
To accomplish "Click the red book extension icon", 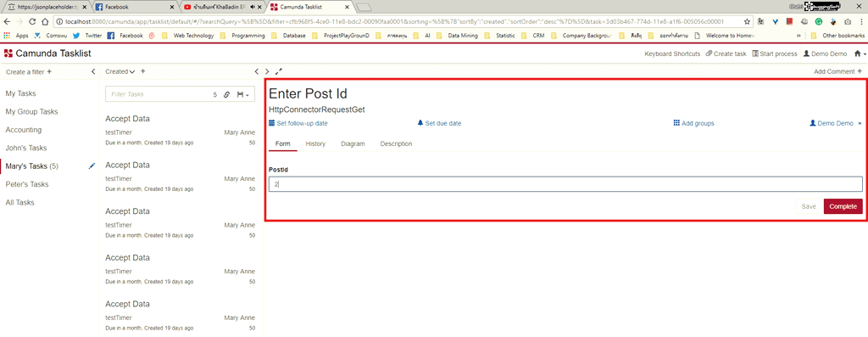I will [x=789, y=21].
